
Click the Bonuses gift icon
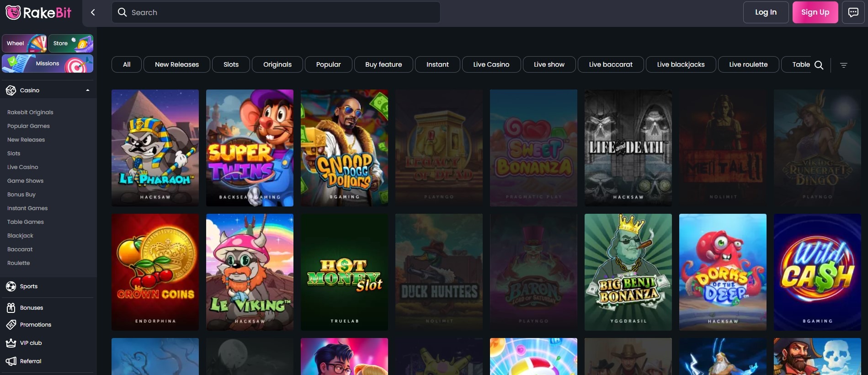pyautogui.click(x=11, y=308)
